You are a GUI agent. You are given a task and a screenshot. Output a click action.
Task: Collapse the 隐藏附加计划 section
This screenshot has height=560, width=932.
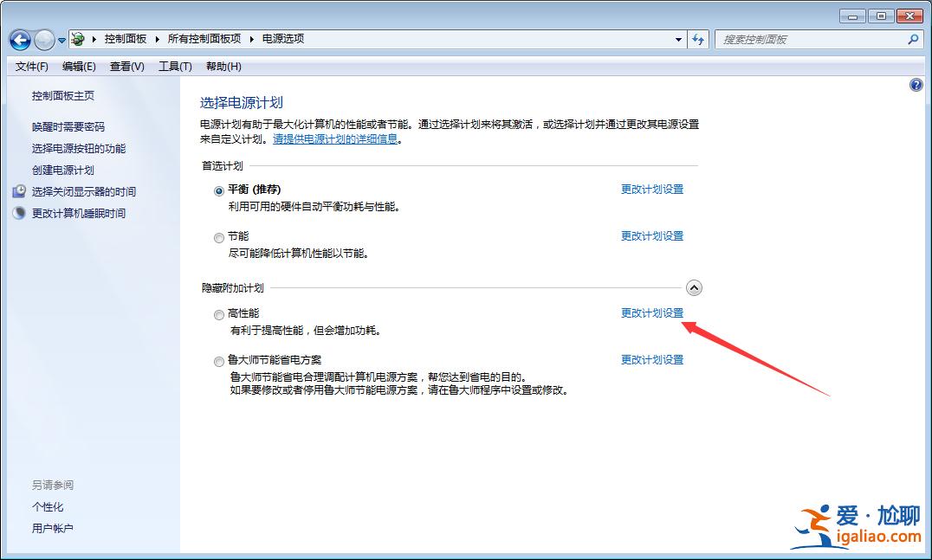pos(694,286)
